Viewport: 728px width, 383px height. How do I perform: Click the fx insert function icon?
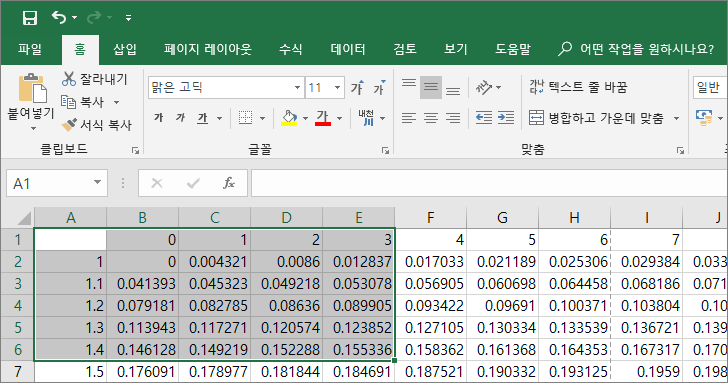229,183
